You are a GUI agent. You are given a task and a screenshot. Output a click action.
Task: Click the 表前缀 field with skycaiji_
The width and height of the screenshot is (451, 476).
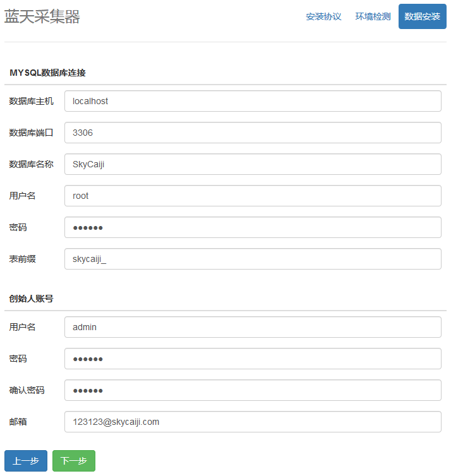tap(253, 259)
